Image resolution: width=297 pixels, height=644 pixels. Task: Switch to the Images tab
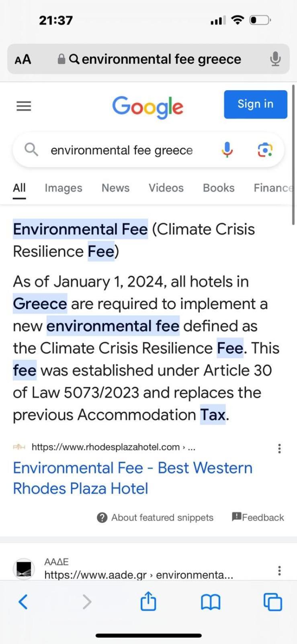pyautogui.click(x=63, y=188)
